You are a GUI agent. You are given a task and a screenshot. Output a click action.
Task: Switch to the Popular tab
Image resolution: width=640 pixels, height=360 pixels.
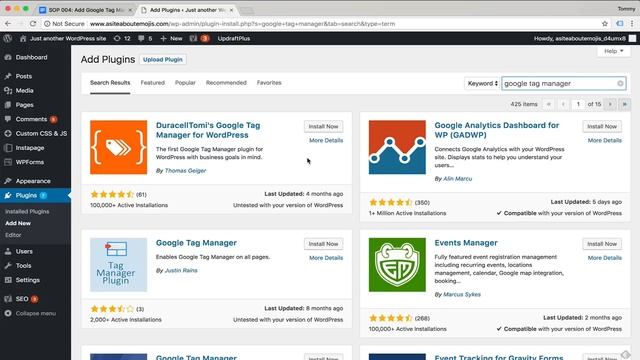185,82
